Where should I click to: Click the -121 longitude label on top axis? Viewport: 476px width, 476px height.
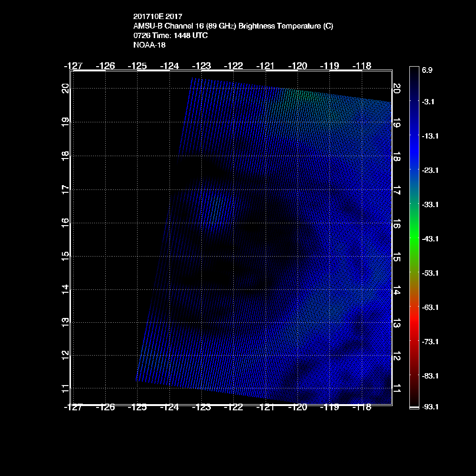click(265, 66)
